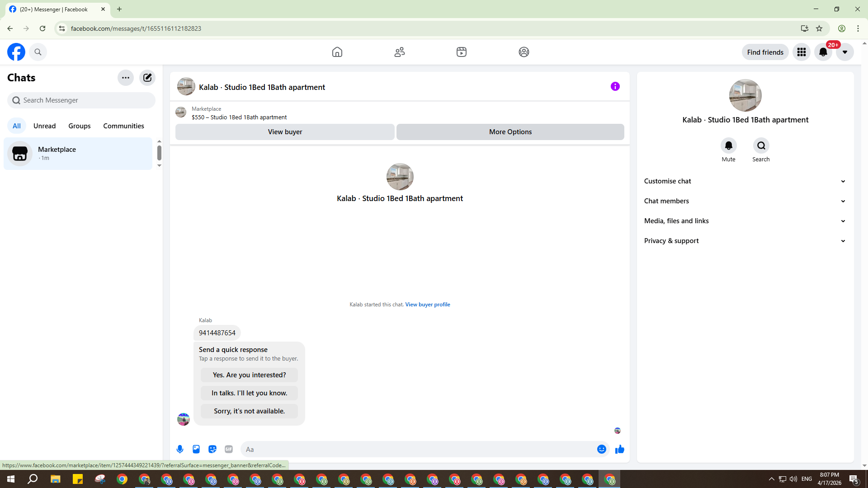Open the emoji picker in message box
This screenshot has height=488, width=868.
pyautogui.click(x=601, y=449)
